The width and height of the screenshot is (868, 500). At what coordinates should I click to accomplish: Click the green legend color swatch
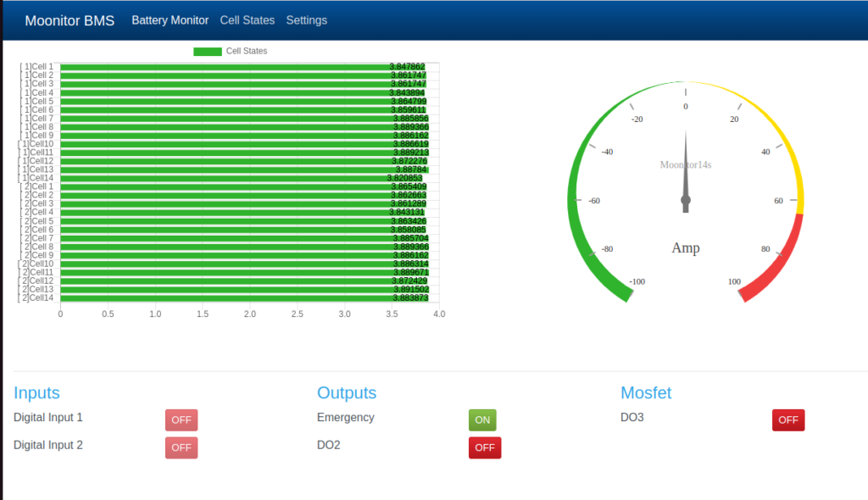coord(207,51)
